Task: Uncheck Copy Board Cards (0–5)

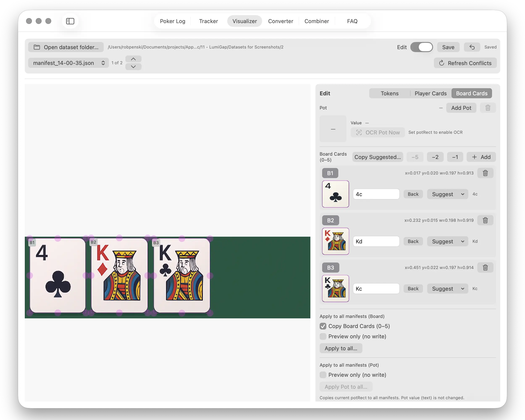Action: 323,326
